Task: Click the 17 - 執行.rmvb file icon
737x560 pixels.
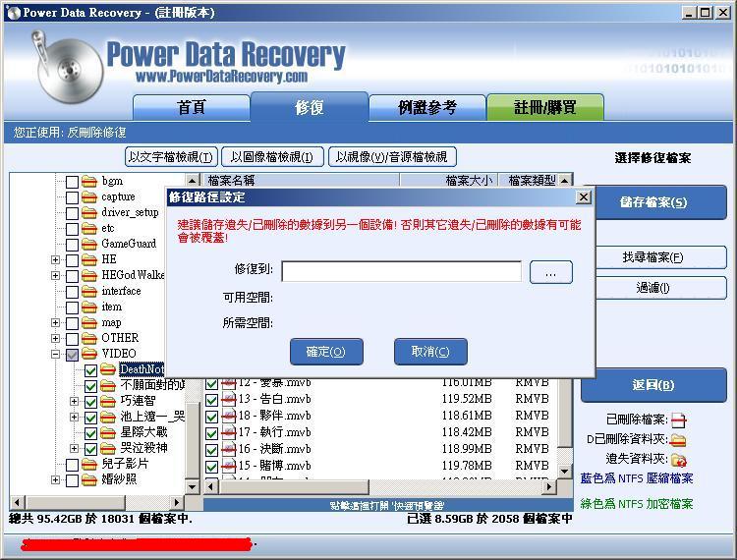Action: coord(228,432)
